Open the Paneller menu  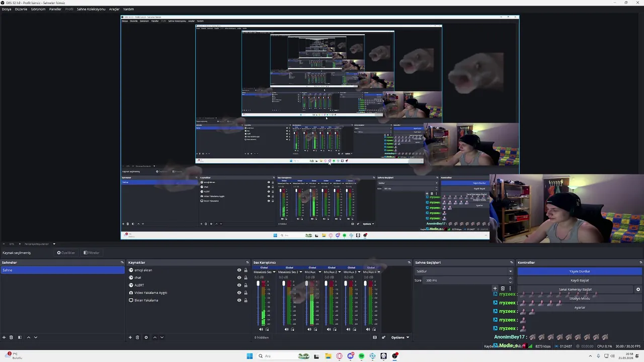(x=55, y=9)
